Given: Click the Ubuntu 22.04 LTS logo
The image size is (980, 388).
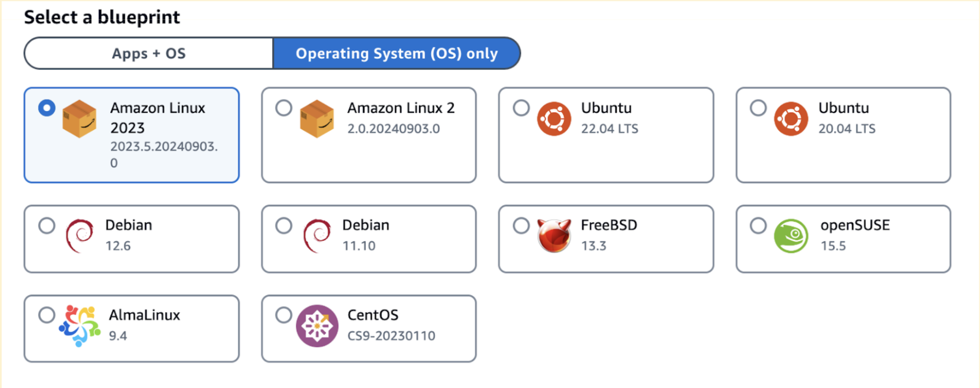Looking at the screenshot, I should click(554, 119).
